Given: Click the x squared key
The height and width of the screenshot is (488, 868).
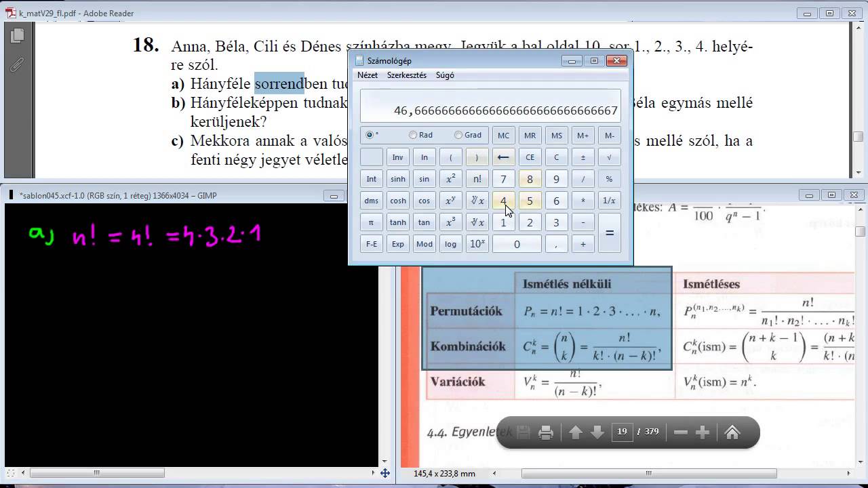Looking at the screenshot, I should click(x=450, y=179).
